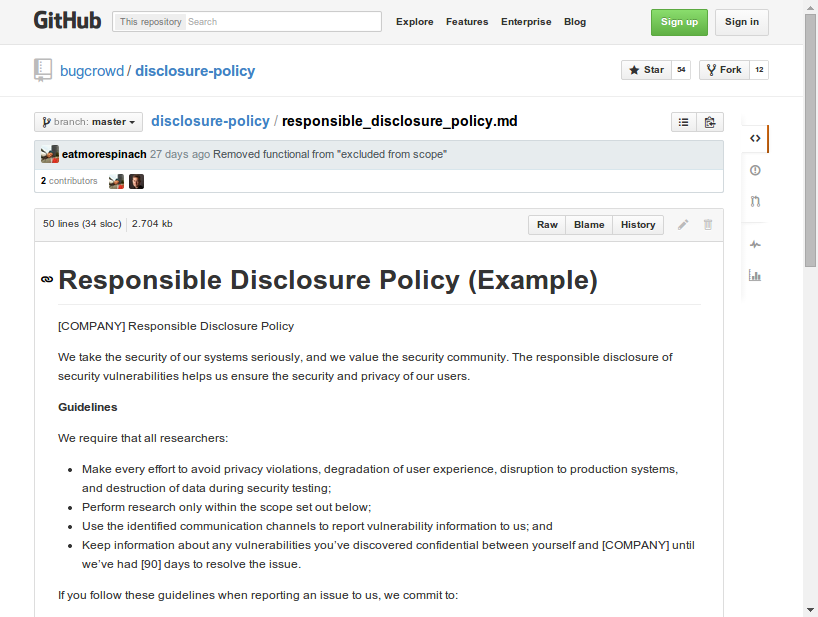Viewport: 818px width, 617px height.
Task: Click the trash delete file icon
Action: (708, 225)
